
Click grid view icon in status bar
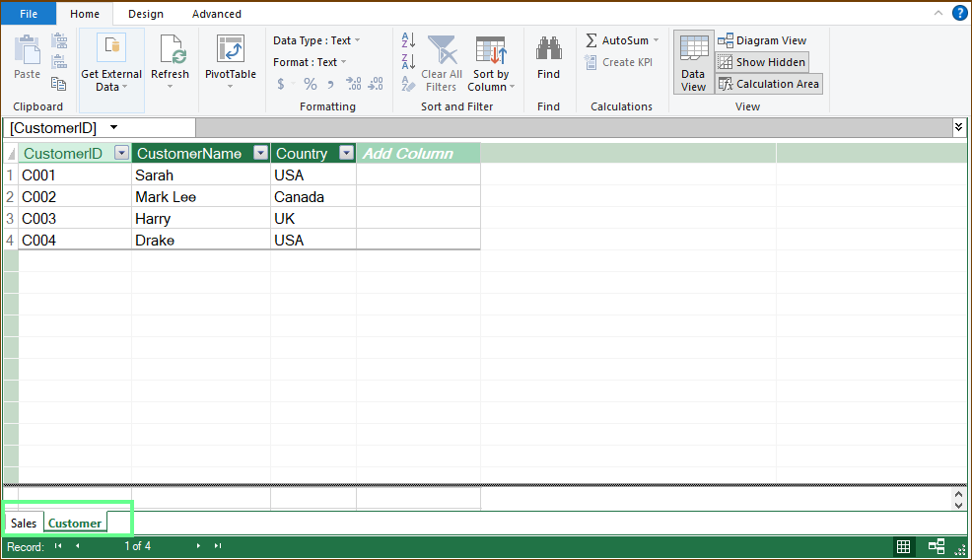(904, 546)
